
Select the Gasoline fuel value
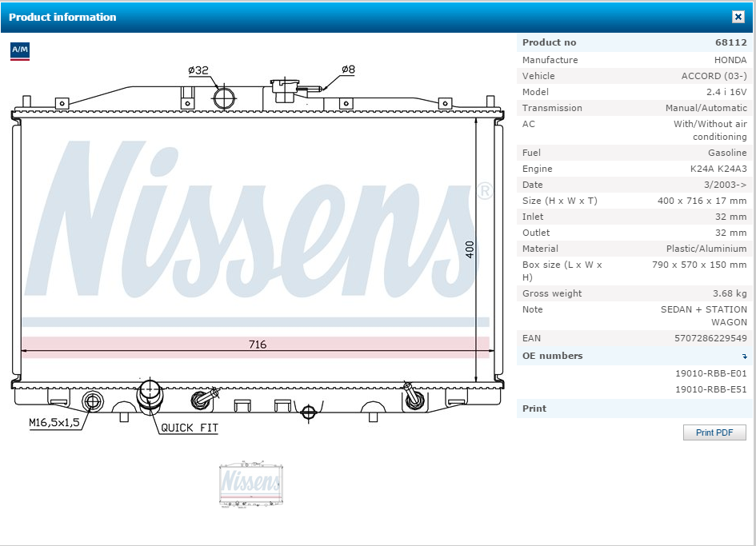click(727, 153)
